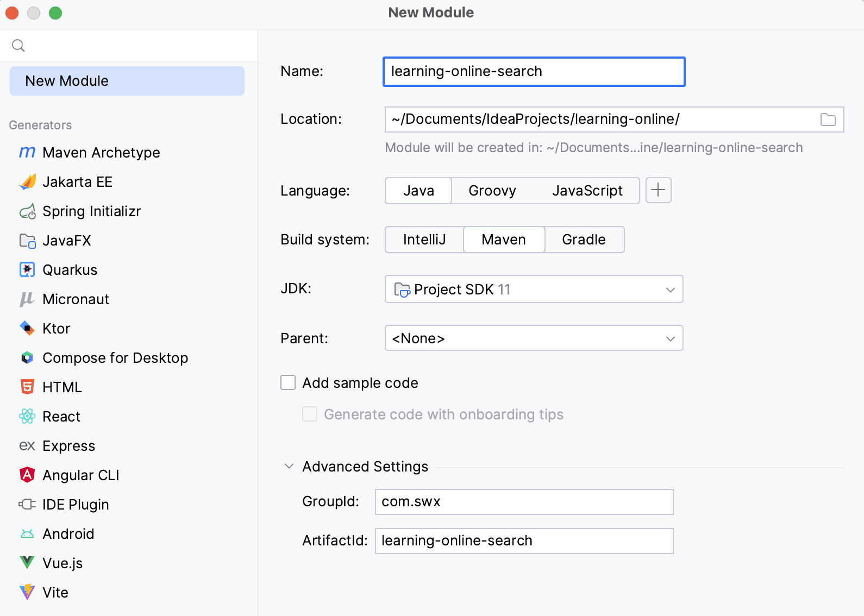Select the React atom icon

pos(27,417)
